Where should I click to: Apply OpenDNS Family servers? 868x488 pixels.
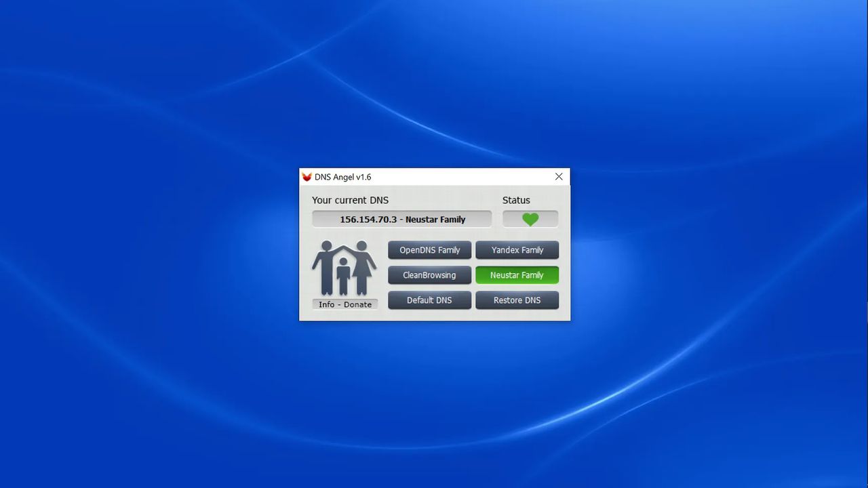click(430, 250)
